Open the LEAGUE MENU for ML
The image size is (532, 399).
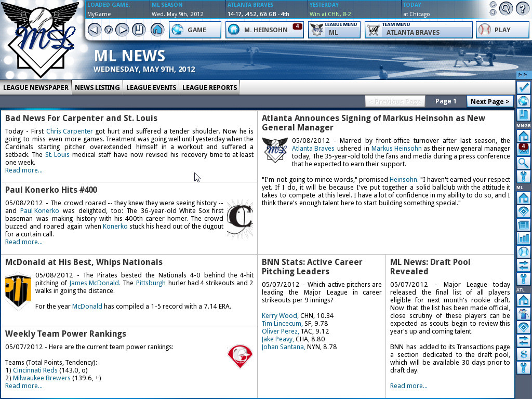[334, 30]
